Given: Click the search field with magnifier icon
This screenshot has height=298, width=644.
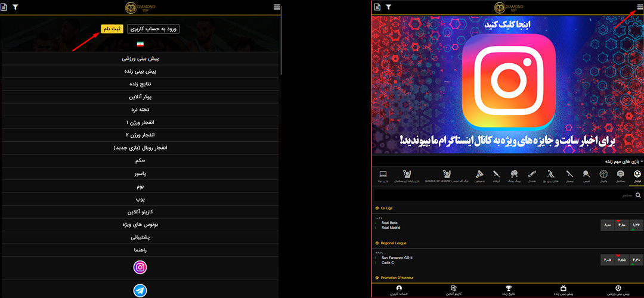Looking at the screenshot, I should (x=507, y=195).
